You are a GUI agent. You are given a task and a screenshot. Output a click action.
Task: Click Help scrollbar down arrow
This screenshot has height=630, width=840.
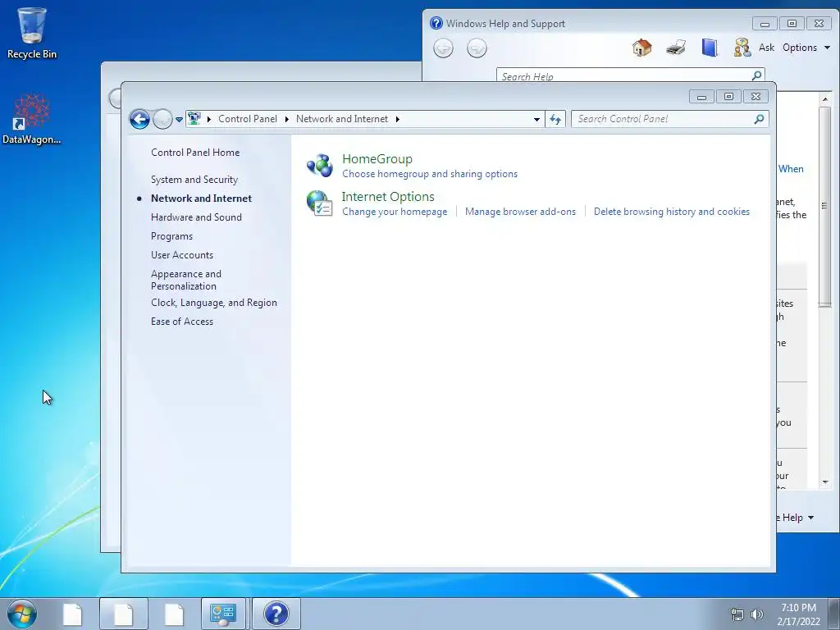click(x=824, y=482)
